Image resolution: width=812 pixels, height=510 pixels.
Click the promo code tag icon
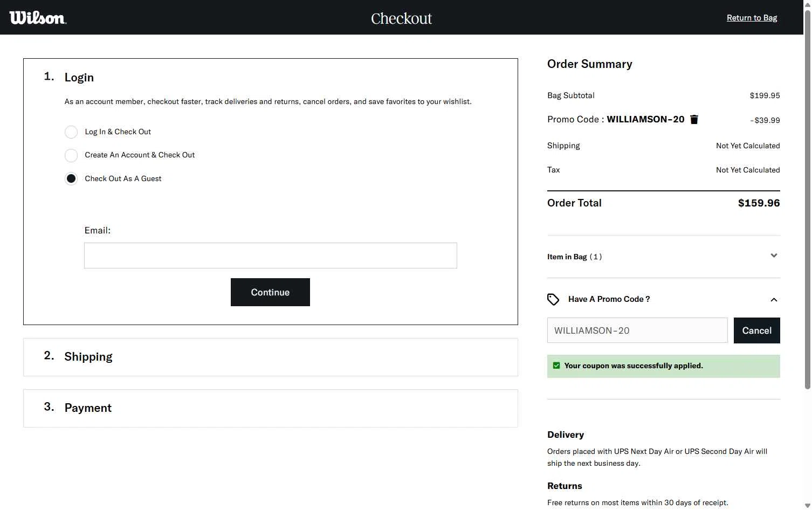[x=553, y=299]
